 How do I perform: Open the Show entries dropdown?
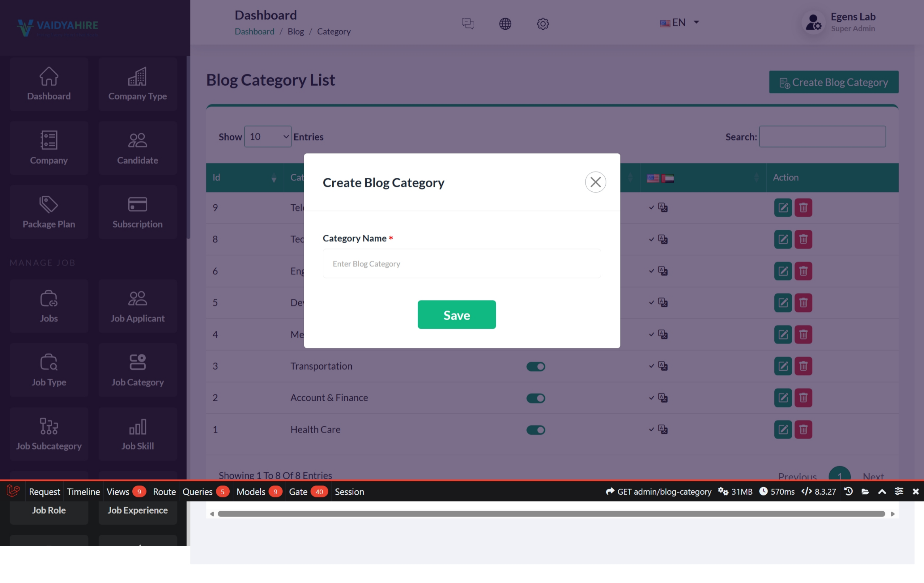(268, 137)
